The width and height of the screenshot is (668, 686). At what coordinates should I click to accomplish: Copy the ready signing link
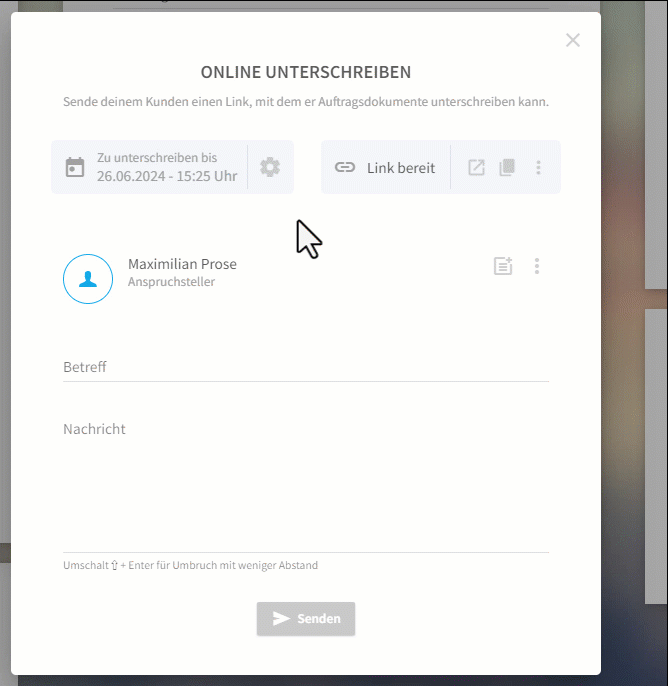tap(507, 167)
